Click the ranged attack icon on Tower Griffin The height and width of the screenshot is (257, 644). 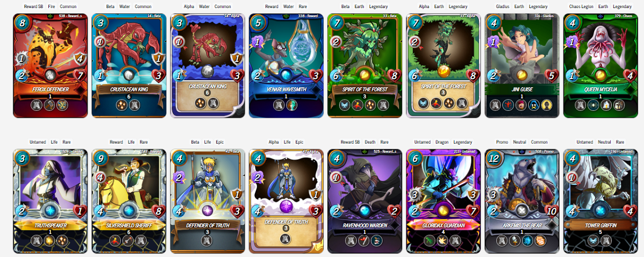tap(572, 176)
